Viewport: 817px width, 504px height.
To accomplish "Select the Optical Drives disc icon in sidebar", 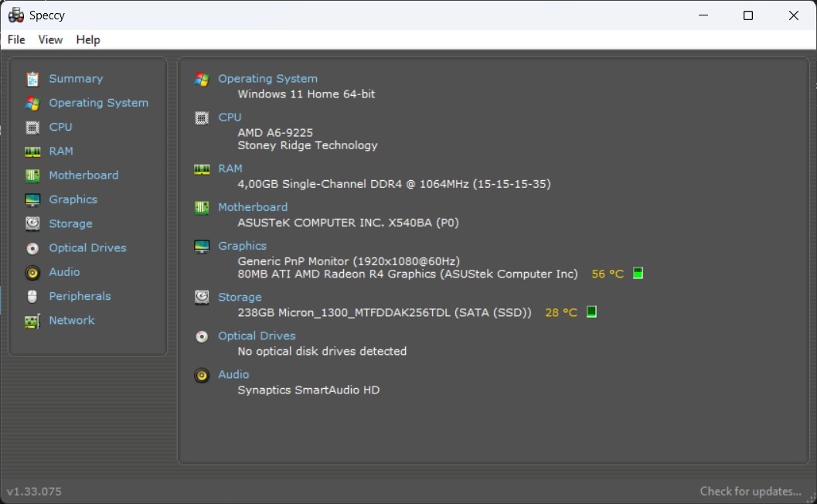I will (x=32, y=248).
